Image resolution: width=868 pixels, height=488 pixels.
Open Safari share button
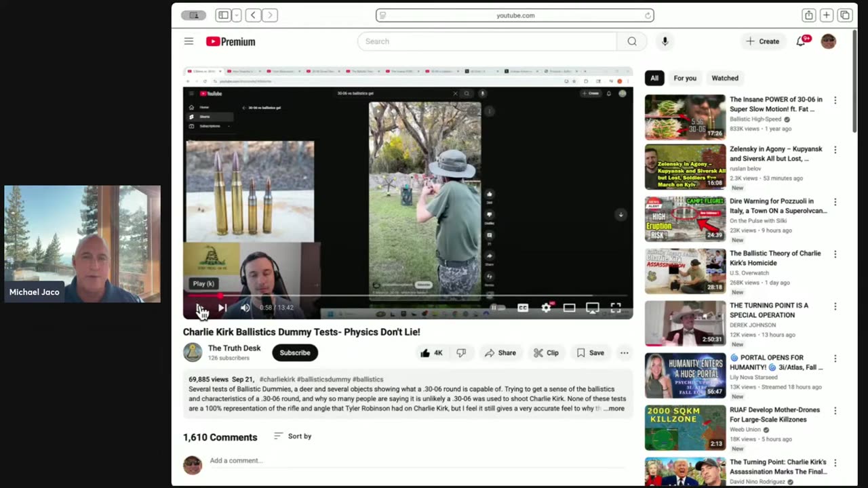(x=808, y=15)
